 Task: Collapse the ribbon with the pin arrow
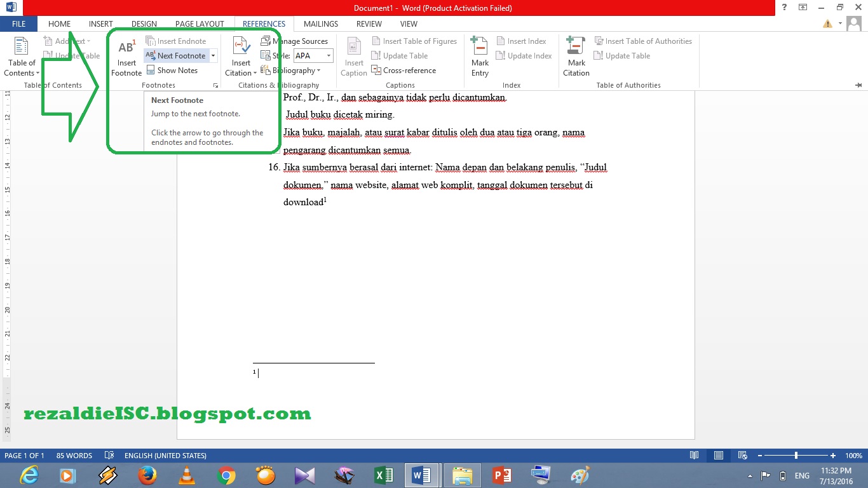click(858, 85)
